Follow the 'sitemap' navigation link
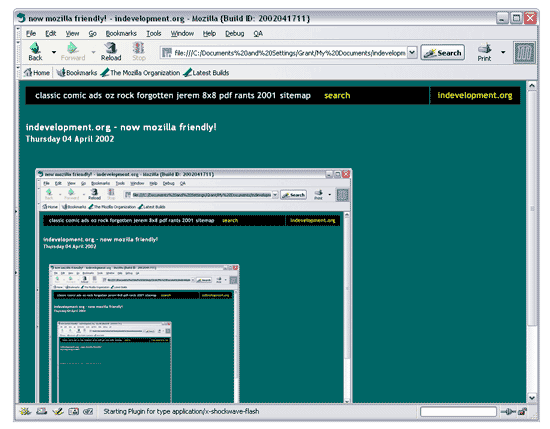This screenshot has width=550, height=429. point(295,95)
